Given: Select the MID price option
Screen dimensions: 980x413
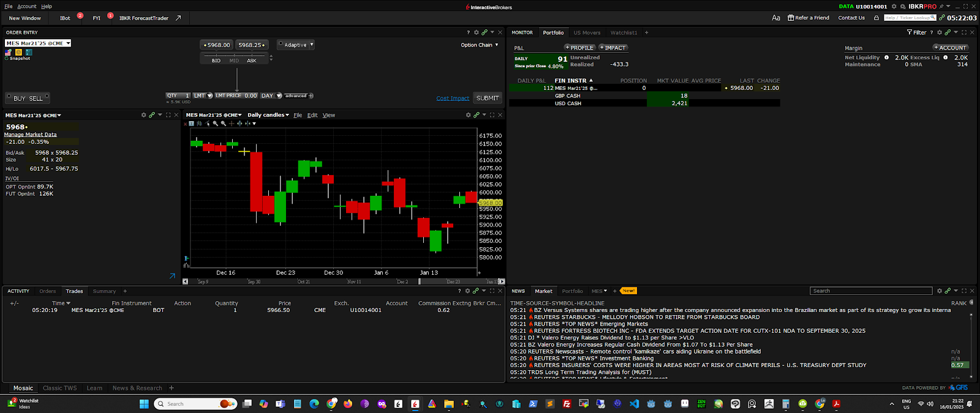Looking at the screenshot, I should tap(234, 61).
